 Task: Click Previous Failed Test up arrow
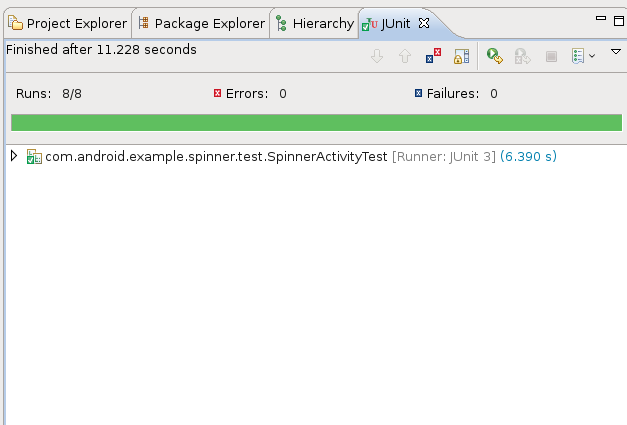pyautogui.click(x=405, y=57)
